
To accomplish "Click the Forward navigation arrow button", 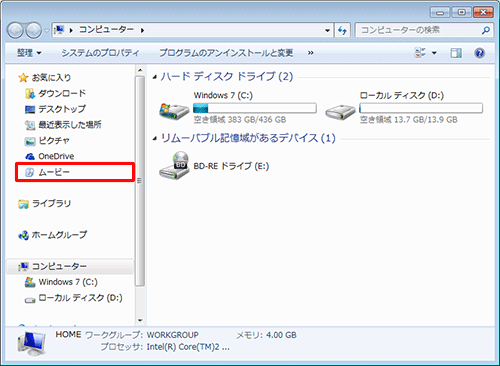I will click(x=34, y=30).
